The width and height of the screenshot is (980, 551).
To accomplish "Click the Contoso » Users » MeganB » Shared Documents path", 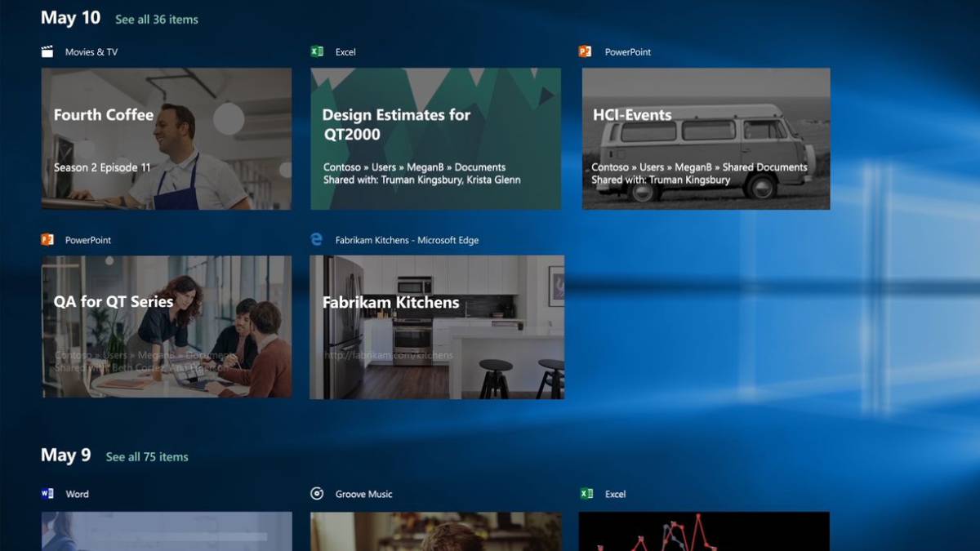I will tap(699, 167).
